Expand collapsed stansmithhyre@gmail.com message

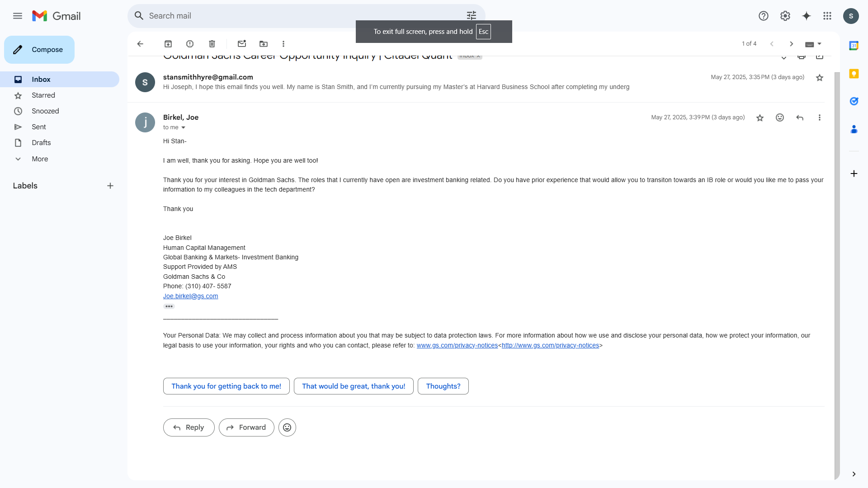tap(476, 82)
